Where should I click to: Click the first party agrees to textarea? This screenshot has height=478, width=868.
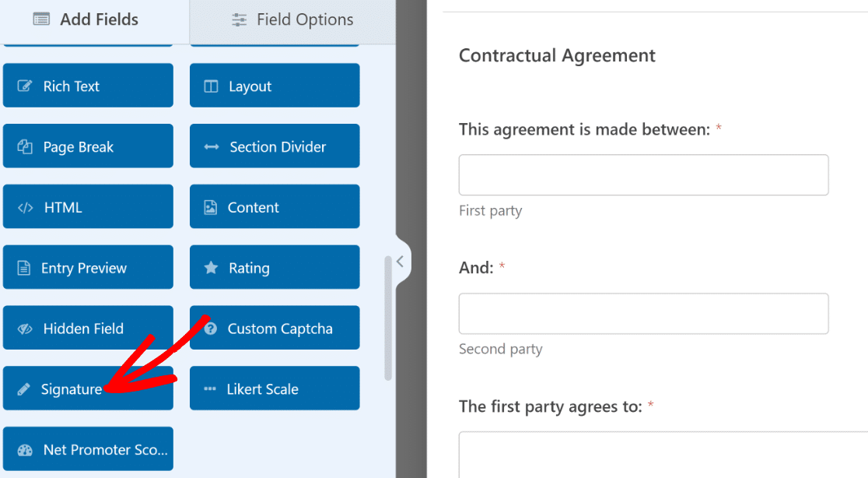[663, 455]
